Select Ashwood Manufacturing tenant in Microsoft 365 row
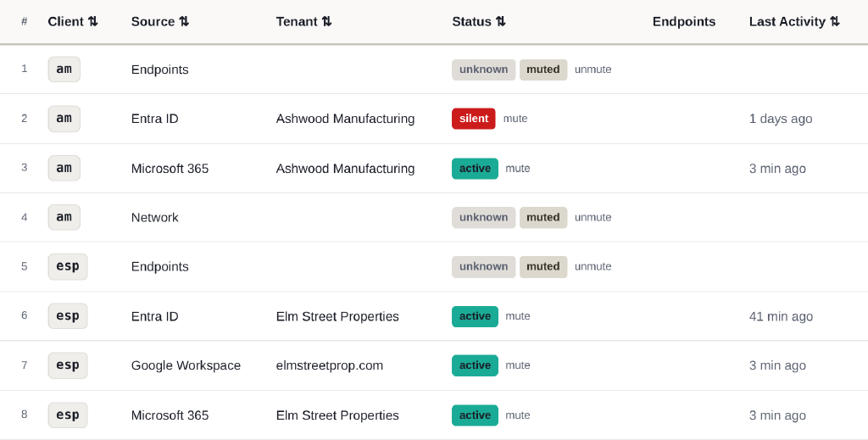Image resolution: width=868 pixels, height=440 pixels. point(346,168)
